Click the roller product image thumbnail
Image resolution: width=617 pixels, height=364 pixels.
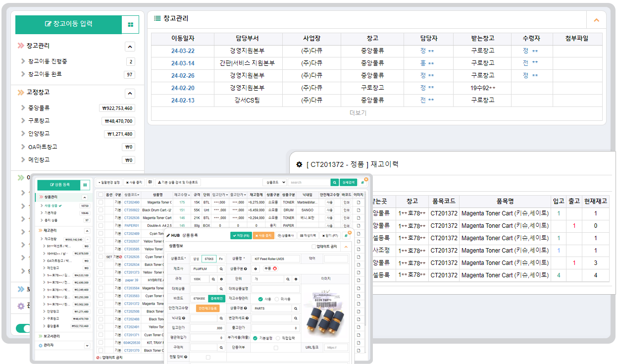click(325, 316)
